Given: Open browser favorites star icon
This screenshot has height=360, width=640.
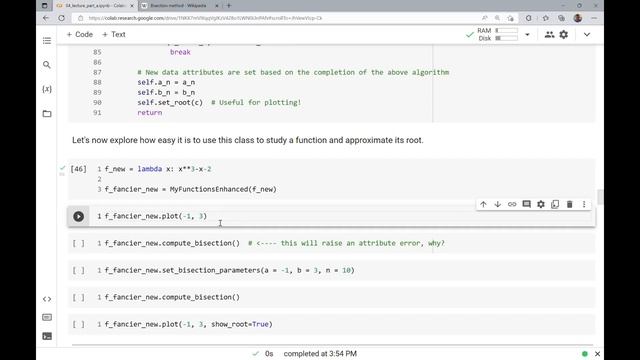Looking at the screenshot, I should tap(546, 18).
